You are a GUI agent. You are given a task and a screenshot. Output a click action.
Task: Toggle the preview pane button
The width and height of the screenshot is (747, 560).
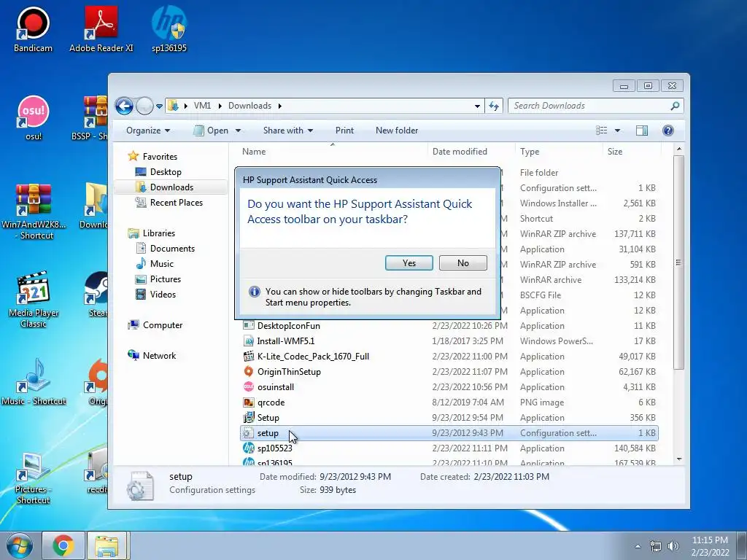(642, 131)
